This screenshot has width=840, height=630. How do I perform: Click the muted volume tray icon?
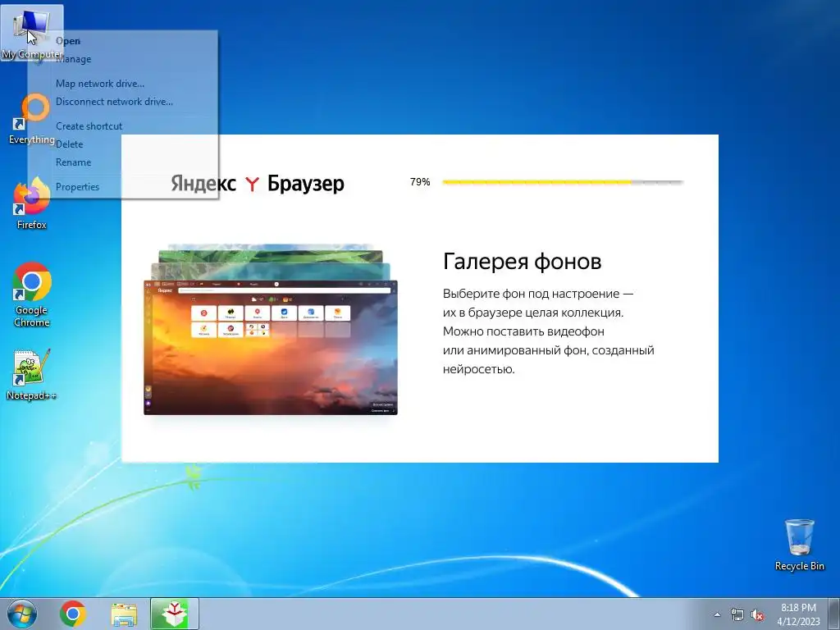click(757, 614)
